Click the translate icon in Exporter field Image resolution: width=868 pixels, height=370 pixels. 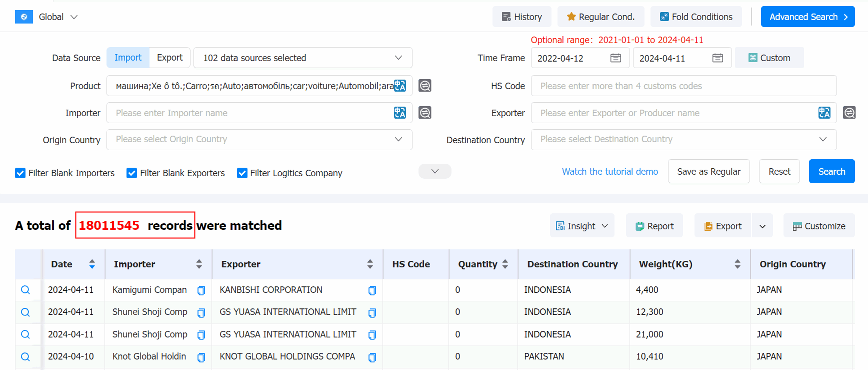click(824, 113)
